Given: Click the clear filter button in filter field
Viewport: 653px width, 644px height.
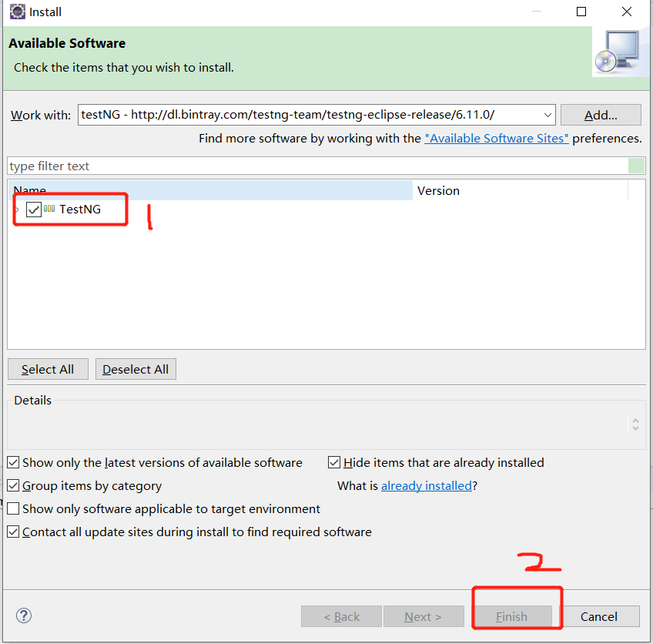Looking at the screenshot, I should [636, 166].
